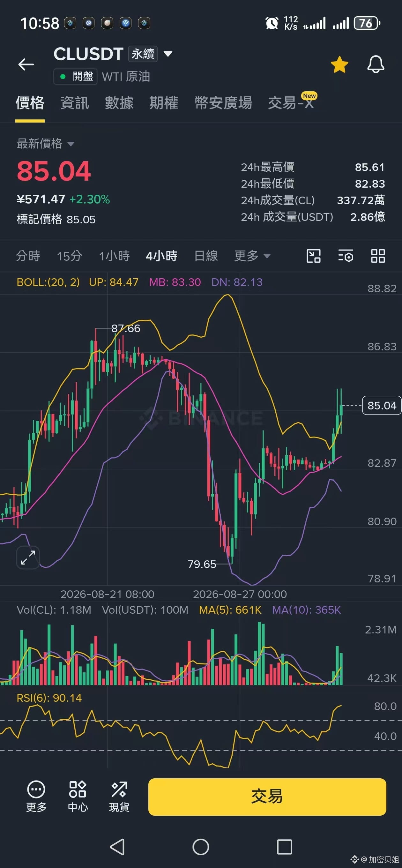Select the 4小時 chart interval
Viewport: 402px width, 868px height.
(161, 256)
